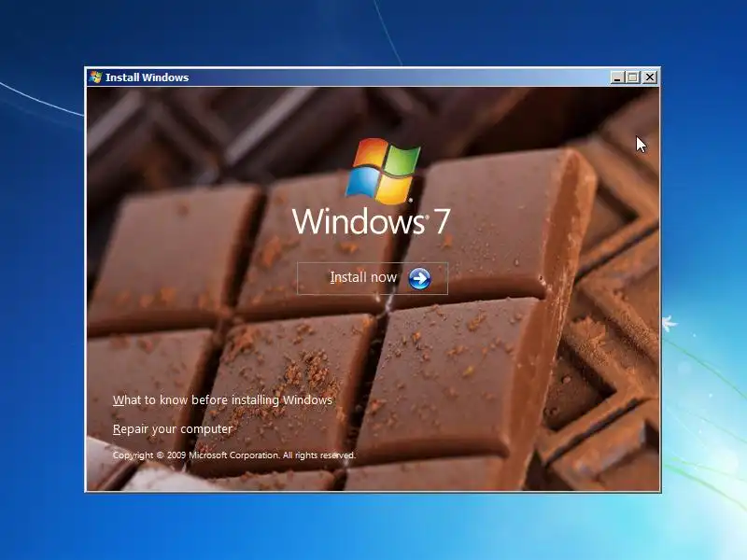The height and width of the screenshot is (560, 747).
Task: Open the Repair your computer link
Action: tap(173, 429)
